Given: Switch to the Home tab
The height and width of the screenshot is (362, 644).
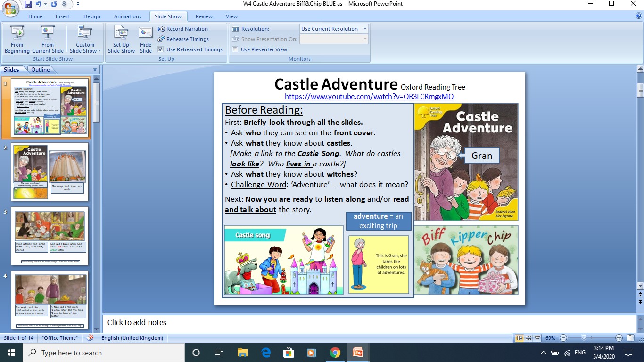Looking at the screenshot, I should pyautogui.click(x=35, y=16).
